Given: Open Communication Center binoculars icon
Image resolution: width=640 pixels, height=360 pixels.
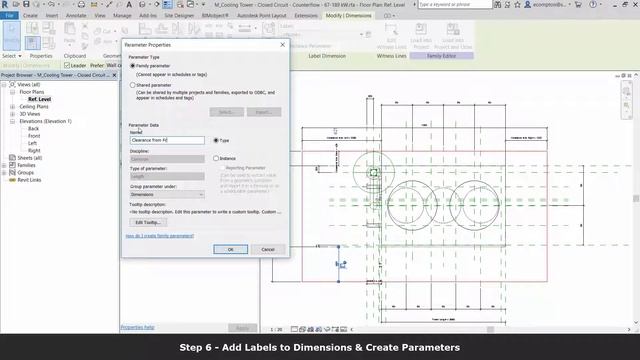Looking at the screenshot, I should click(x=498, y=4).
